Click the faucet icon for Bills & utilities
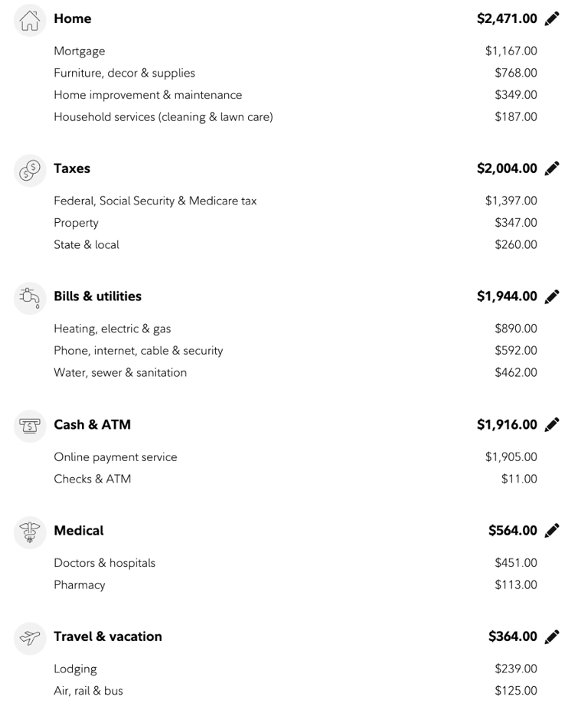This screenshot has height=710, width=588. pyautogui.click(x=30, y=299)
